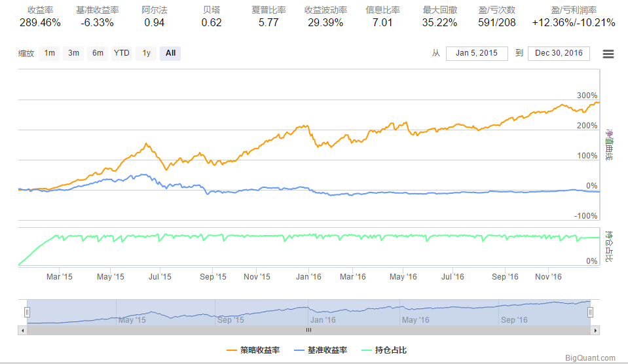Switch zoom range to 1y
The width and height of the screenshot is (628, 364).
146,53
